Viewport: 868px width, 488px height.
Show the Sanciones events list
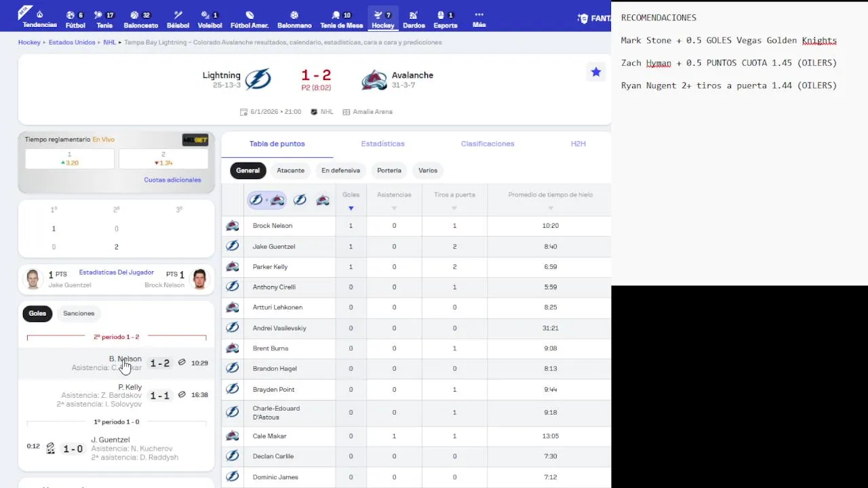pos(79,313)
